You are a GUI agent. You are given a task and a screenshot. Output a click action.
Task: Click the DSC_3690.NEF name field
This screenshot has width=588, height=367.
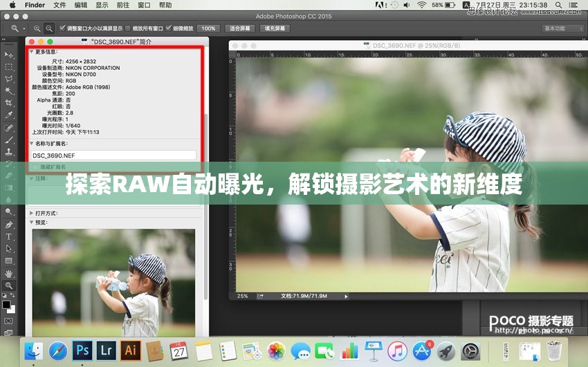[x=113, y=156]
